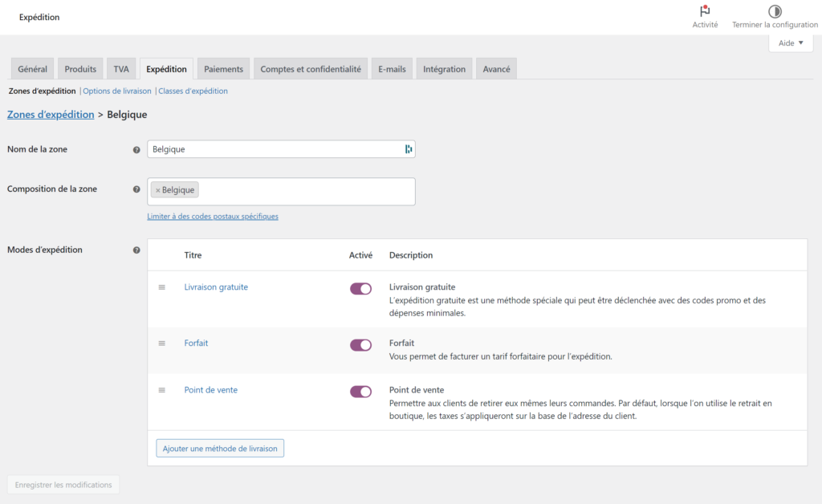822x504 pixels.
Task: Open the Paiements tab
Action: tap(223, 69)
